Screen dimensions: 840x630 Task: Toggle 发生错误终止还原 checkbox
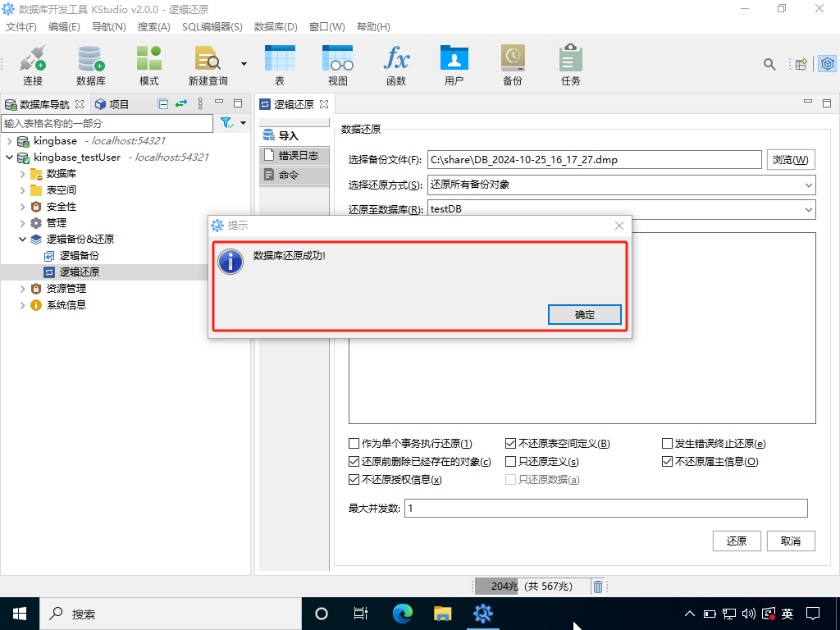point(668,444)
